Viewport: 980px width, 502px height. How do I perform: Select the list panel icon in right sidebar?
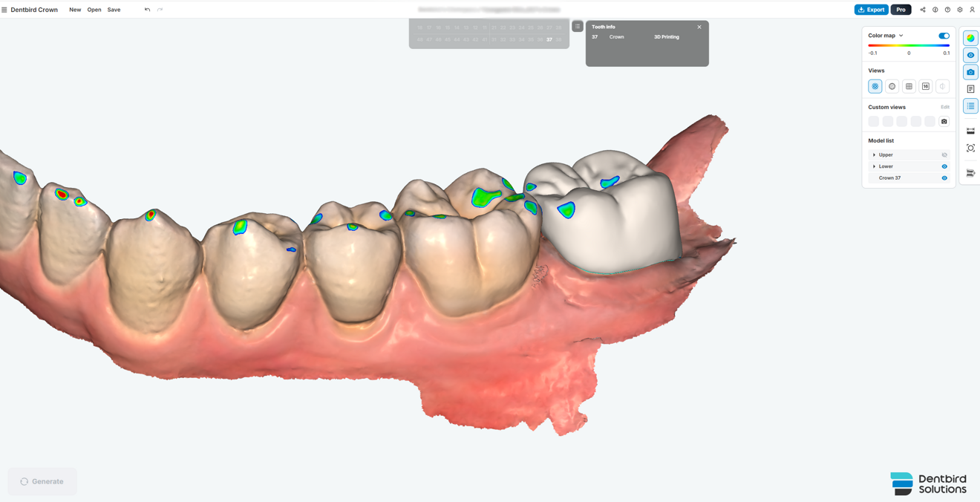(970, 105)
